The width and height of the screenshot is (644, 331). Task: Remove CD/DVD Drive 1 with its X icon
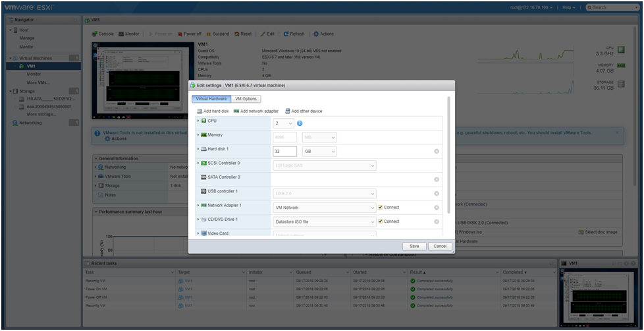[x=437, y=222]
